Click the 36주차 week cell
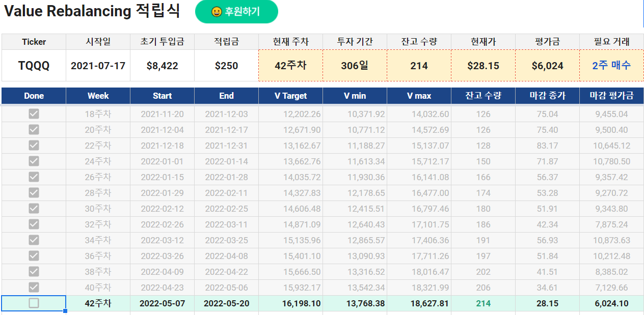The height and width of the screenshot is (315, 644). click(98, 256)
